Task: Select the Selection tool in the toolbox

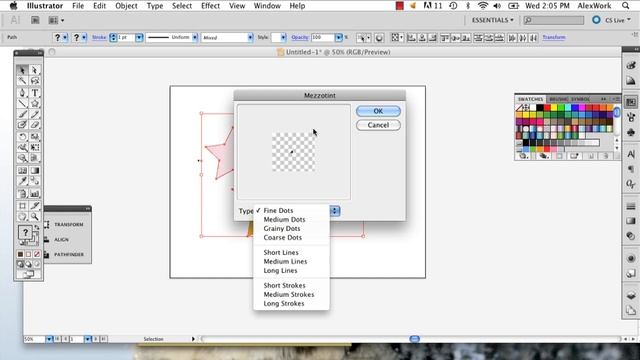Action: (x=22, y=70)
